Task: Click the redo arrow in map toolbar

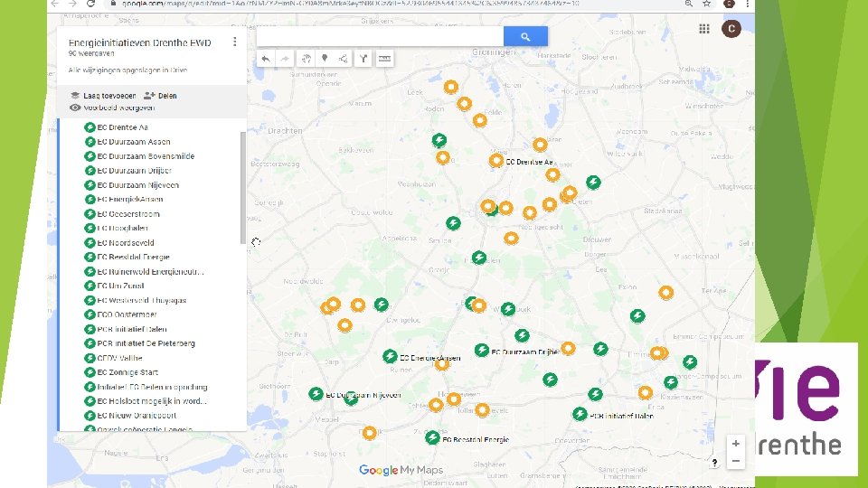Action: (x=285, y=59)
